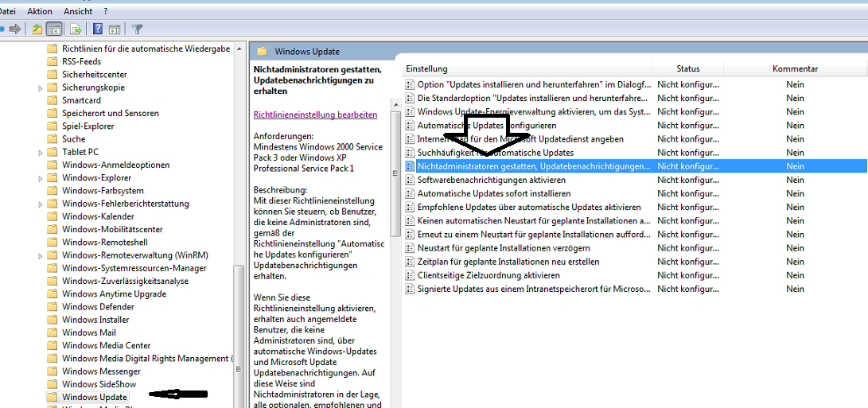Toggle the console tree show/hide icon
868x408 pixels.
pyautogui.click(x=54, y=29)
